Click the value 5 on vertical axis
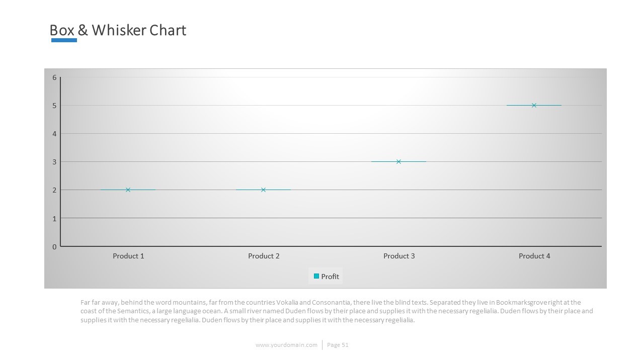Image resolution: width=644 pixels, height=362 pixels. [x=54, y=106]
